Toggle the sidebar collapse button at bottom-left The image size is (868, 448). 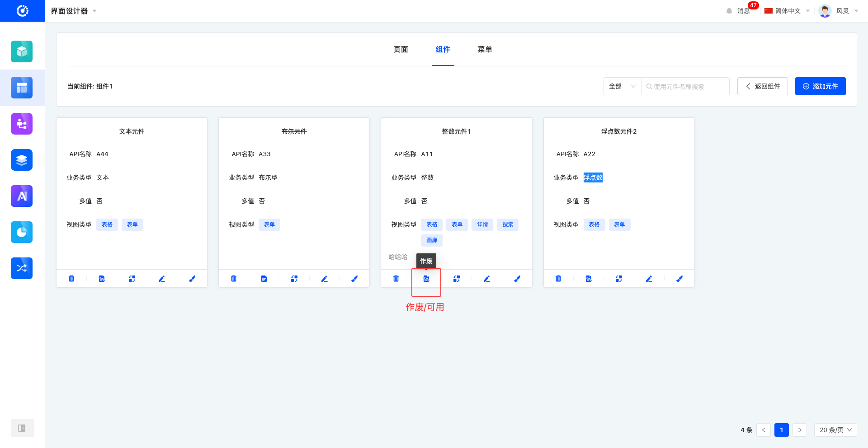pyautogui.click(x=22, y=428)
